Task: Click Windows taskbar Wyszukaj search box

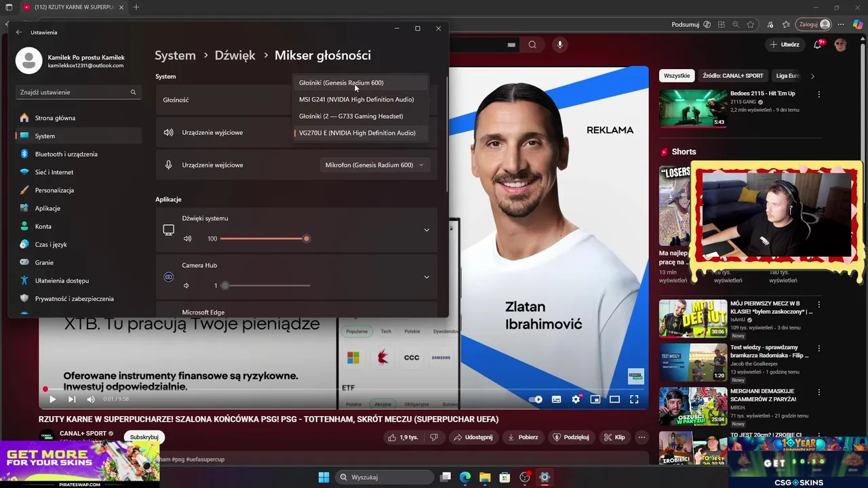Action: tap(384, 477)
